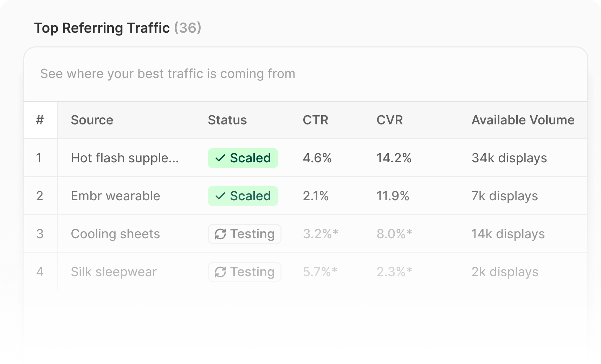Click 14.2% CVR value in row 1
The height and width of the screenshot is (364, 601).
point(394,158)
